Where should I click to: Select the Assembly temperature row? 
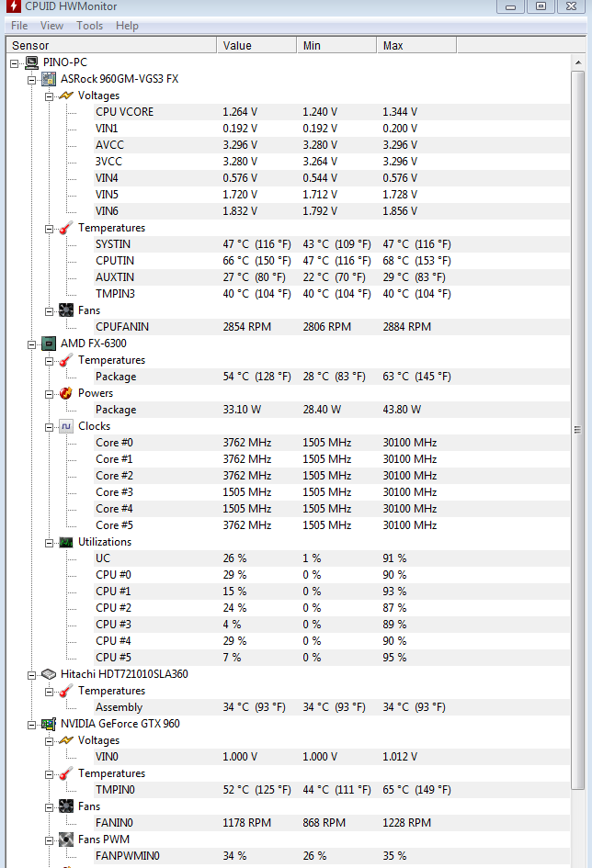pyautogui.click(x=332, y=707)
